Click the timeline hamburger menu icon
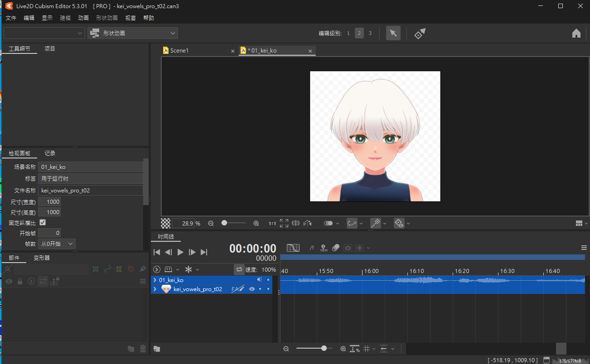The width and height of the screenshot is (590, 364). point(584,248)
